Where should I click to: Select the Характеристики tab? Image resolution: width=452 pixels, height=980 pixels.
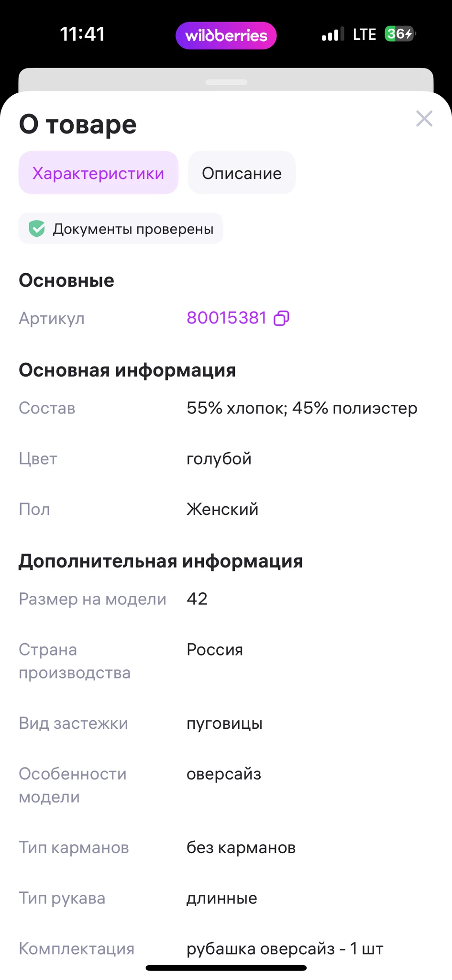98,173
